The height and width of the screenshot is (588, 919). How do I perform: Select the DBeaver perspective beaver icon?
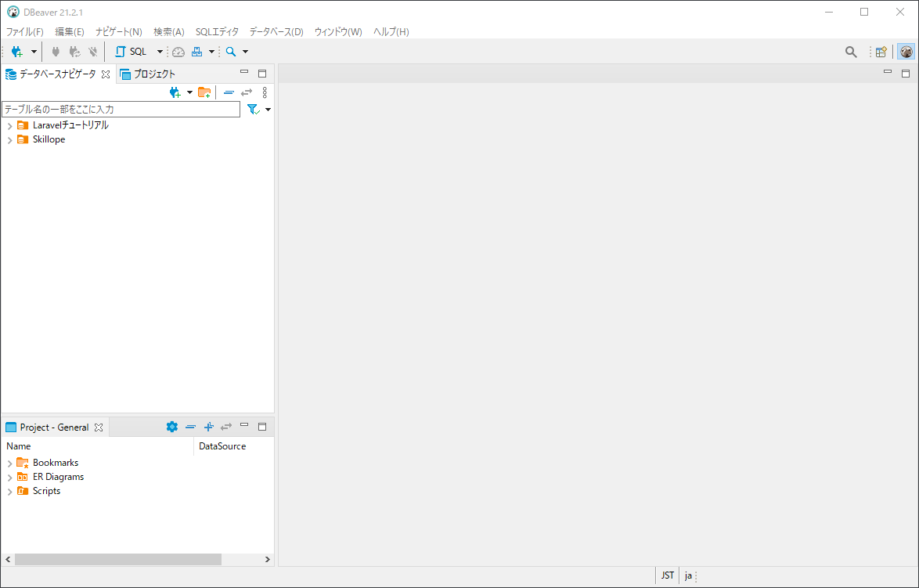point(906,52)
